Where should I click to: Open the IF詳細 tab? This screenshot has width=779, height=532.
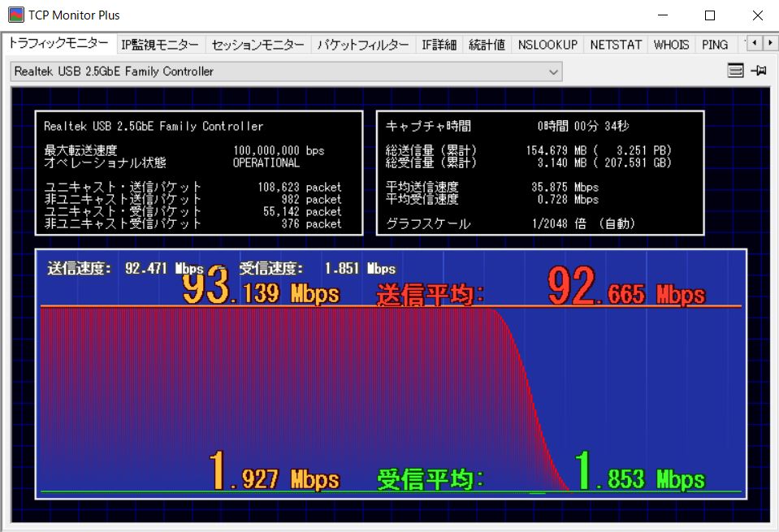click(x=439, y=45)
